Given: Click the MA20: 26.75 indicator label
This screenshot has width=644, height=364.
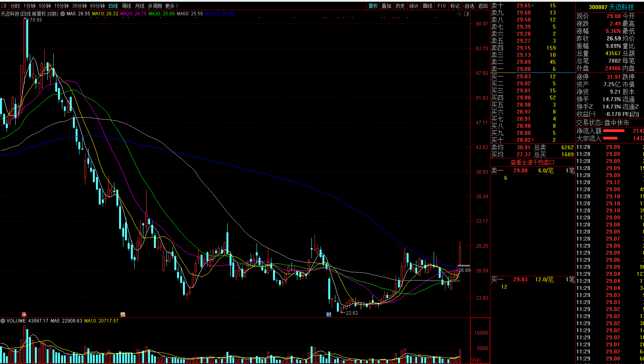Looking at the screenshot, I should pos(133,14).
